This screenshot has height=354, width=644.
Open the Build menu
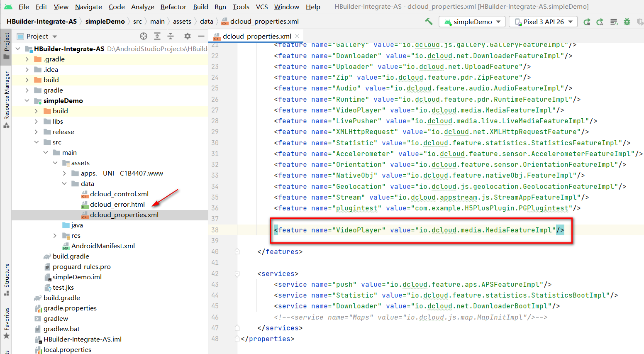click(x=201, y=7)
